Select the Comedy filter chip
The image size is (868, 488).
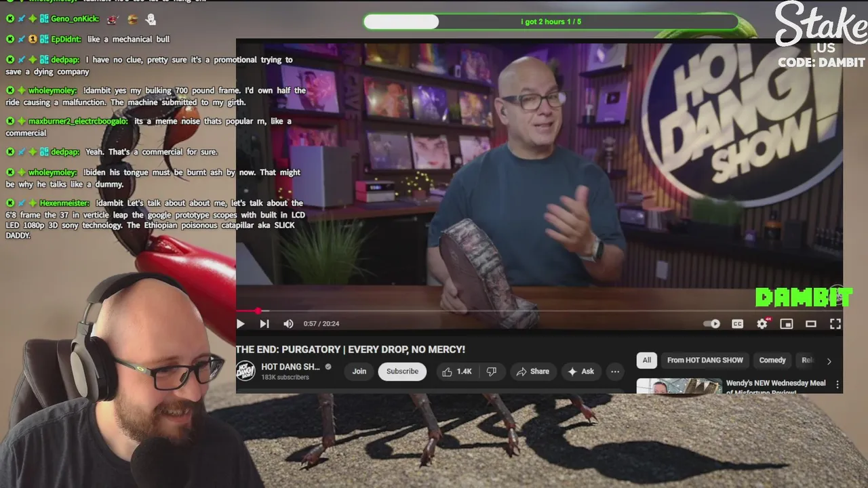tap(772, 361)
